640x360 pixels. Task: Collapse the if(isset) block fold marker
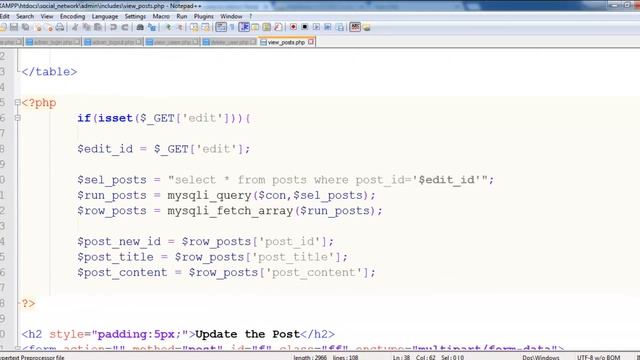tap(18, 118)
